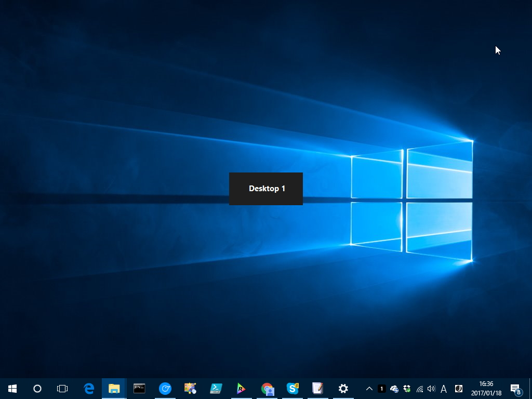Image resolution: width=532 pixels, height=399 pixels.
Task: Show hidden system tray icons
Action: click(369, 389)
